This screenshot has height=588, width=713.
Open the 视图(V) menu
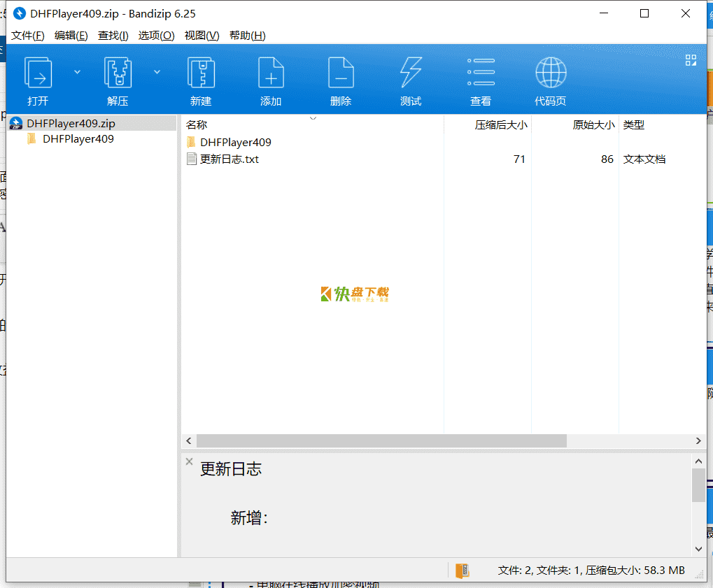(202, 36)
